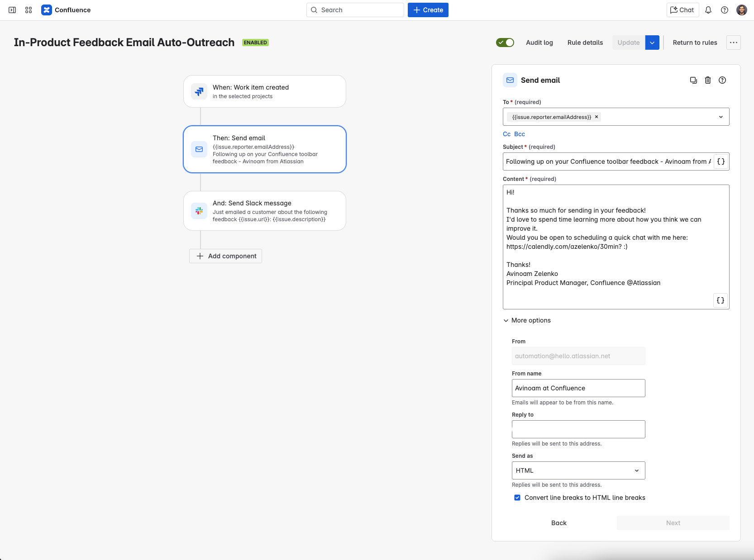Image resolution: width=754 pixels, height=560 pixels.
Task: Collapse the sidebar panel icon
Action: (x=12, y=10)
